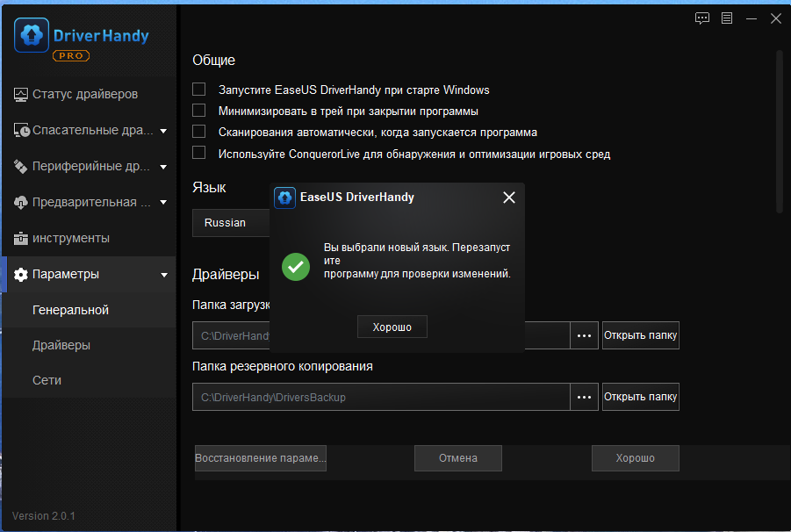
Task: Select the Генеральной settings subitem
Action: (89, 310)
